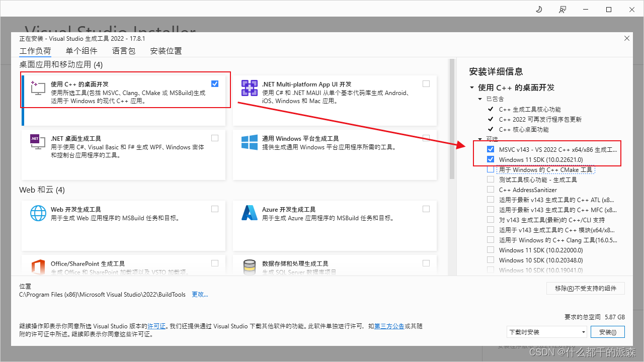Collapse the 已包含 included components list

(x=480, y=99)
